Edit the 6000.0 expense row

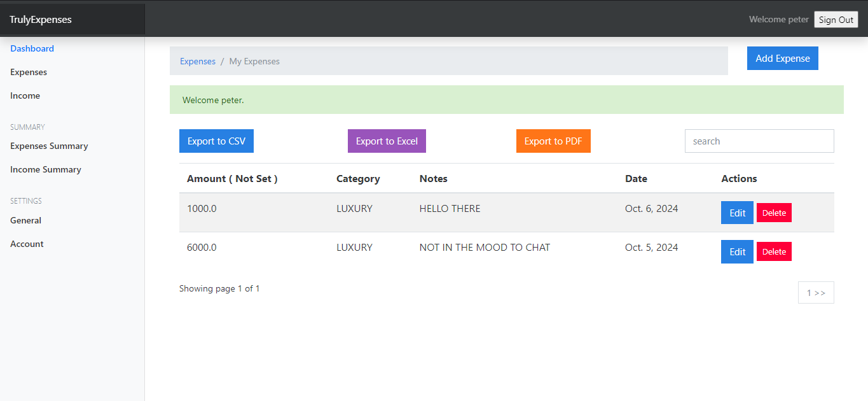737,251
